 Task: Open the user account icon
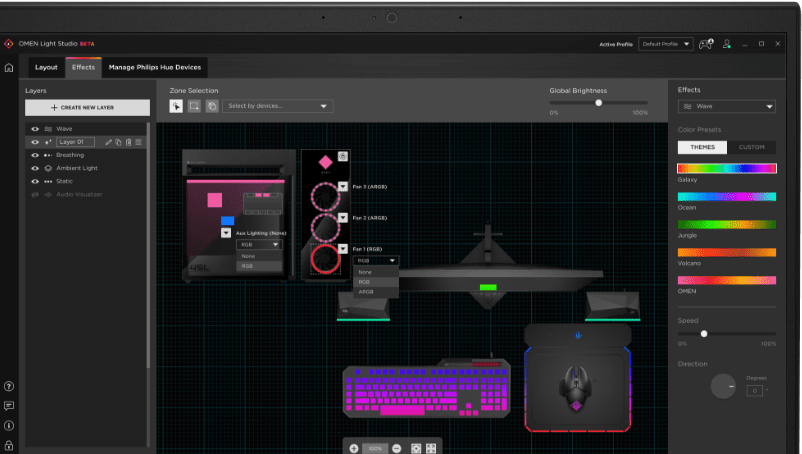(727, 44)
